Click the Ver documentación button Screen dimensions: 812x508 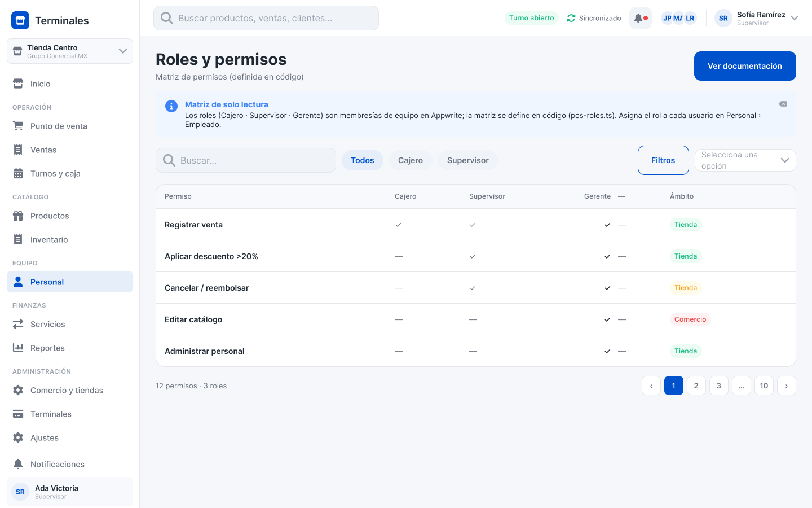(x=745, y=66)
